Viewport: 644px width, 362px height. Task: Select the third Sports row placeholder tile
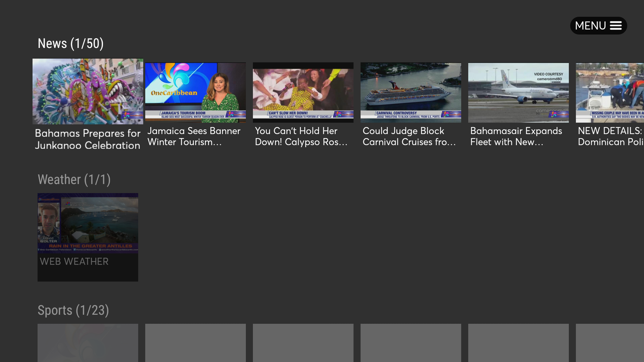click(303, 343)
